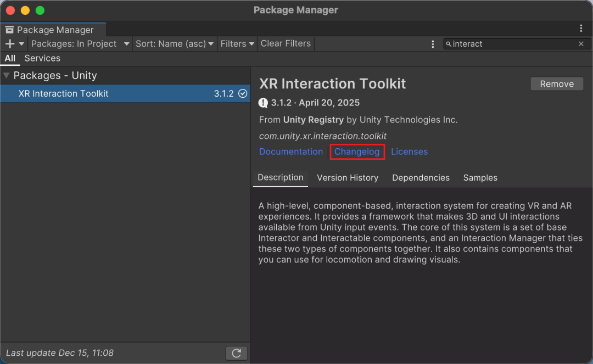
Task: Open the Sort: Name (asc) dropdown
Action: click(175, 44)
